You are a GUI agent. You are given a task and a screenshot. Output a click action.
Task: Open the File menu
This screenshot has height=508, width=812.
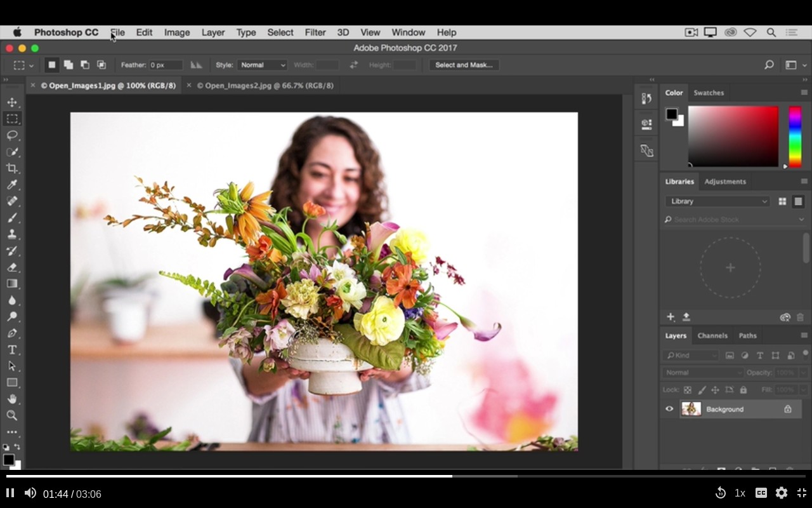tap(117, 32)
